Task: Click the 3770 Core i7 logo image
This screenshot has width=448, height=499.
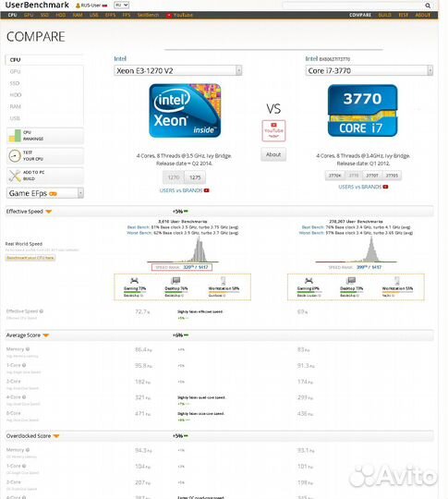Action: coord(363,111)
